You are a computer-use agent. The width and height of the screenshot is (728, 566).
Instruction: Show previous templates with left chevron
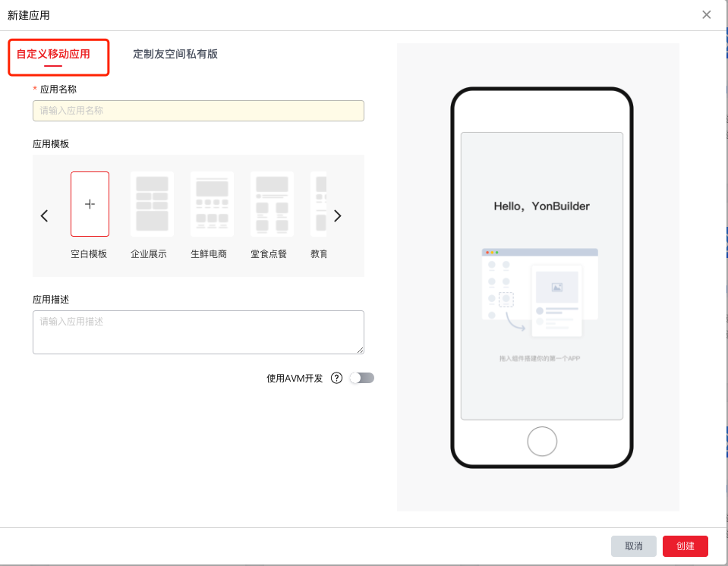point(45,215)
